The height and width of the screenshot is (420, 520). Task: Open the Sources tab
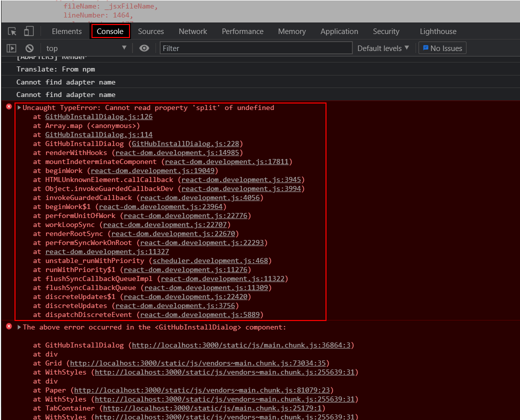(x=151, y=31)
